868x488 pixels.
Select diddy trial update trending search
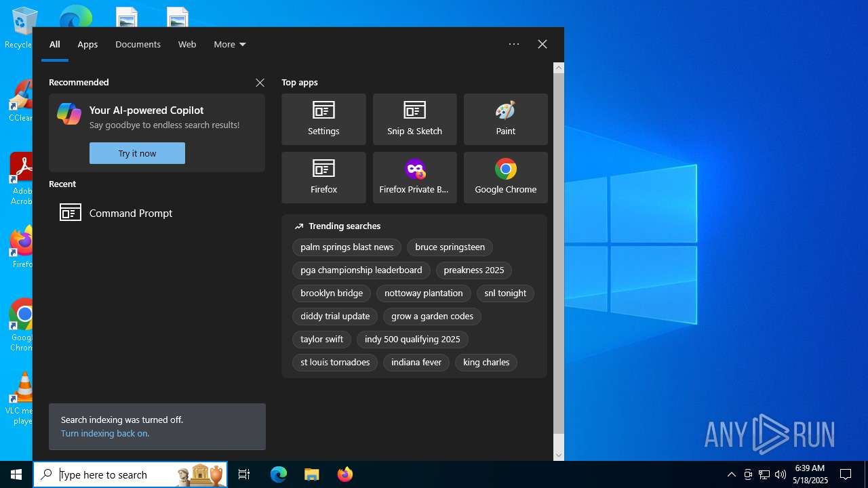point(335,317)
